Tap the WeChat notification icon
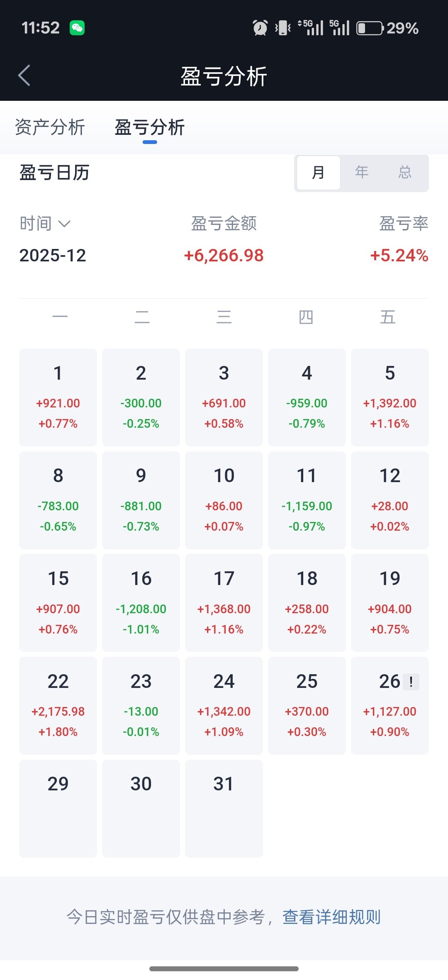This screenshot has height=980, width=448. pos(77,28)
